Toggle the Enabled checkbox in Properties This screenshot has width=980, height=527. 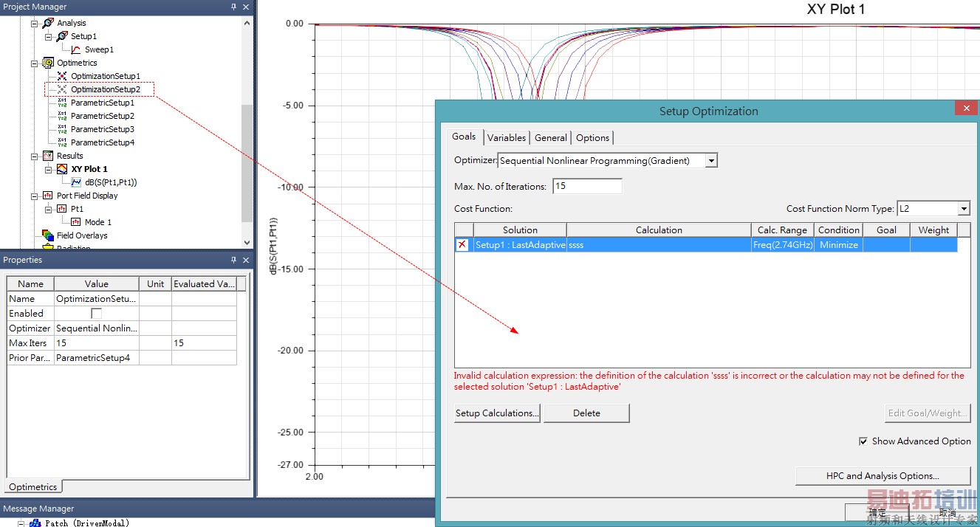coord(96,314)
